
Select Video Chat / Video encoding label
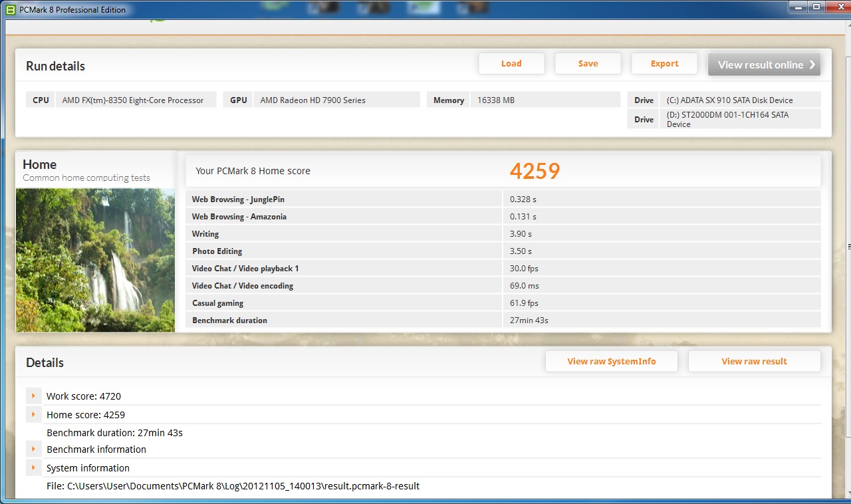(x=243, y=286)
